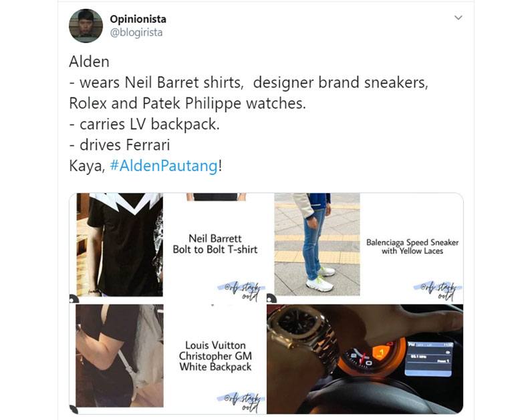Image resolution: width=532 pixels, height=420 pixels.
Task: Click the watermark on the sneaker image
Action: (x=438, y=291)
